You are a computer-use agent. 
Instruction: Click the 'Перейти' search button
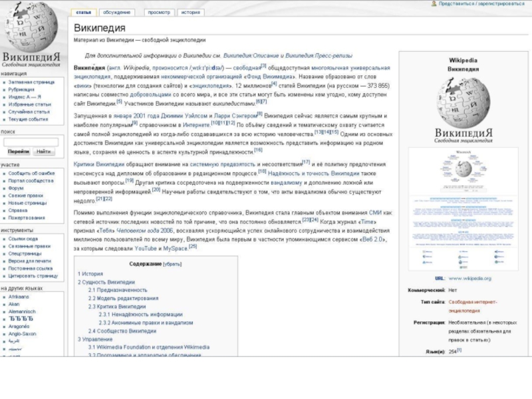pyautogui.click(x=19, y=152)
